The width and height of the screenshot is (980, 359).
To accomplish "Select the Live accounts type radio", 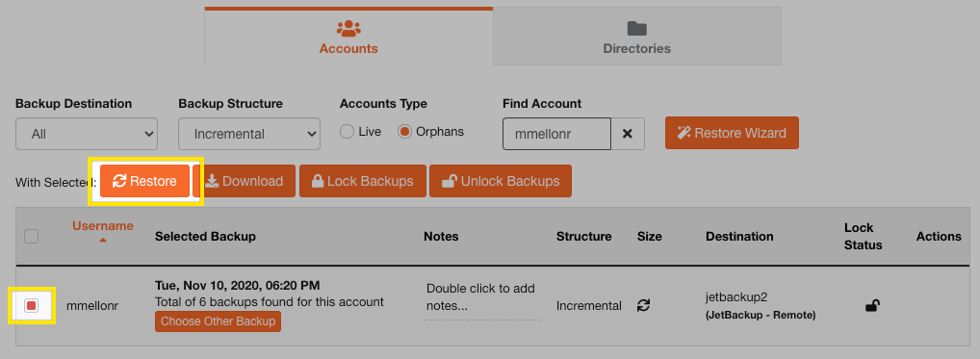I will 347,132.
